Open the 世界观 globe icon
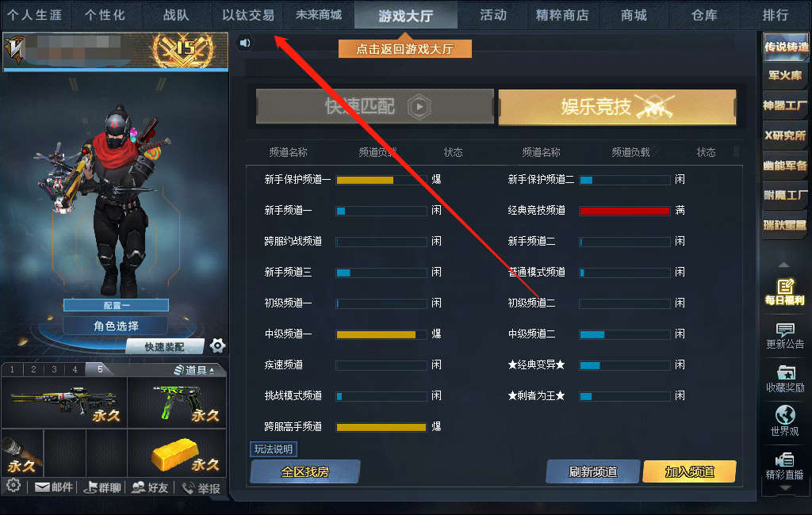 [784, 422]
